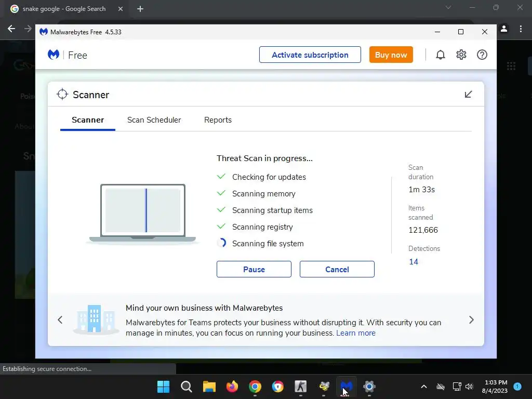Click the Scanner crosshair icon
532x399 pixels.
coord(62,95)
